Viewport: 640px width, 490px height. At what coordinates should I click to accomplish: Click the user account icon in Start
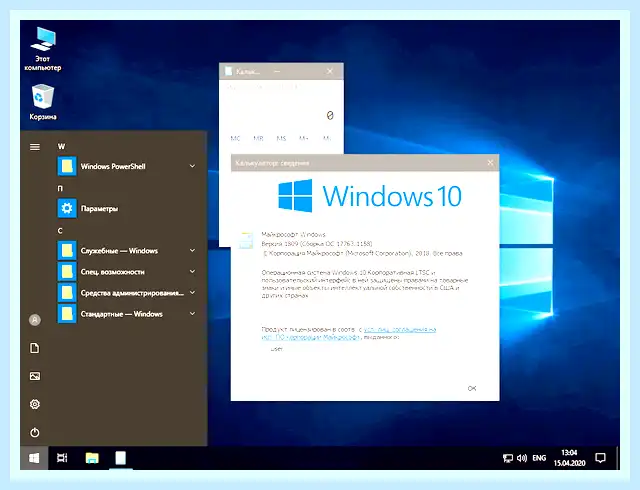[35, 320]
